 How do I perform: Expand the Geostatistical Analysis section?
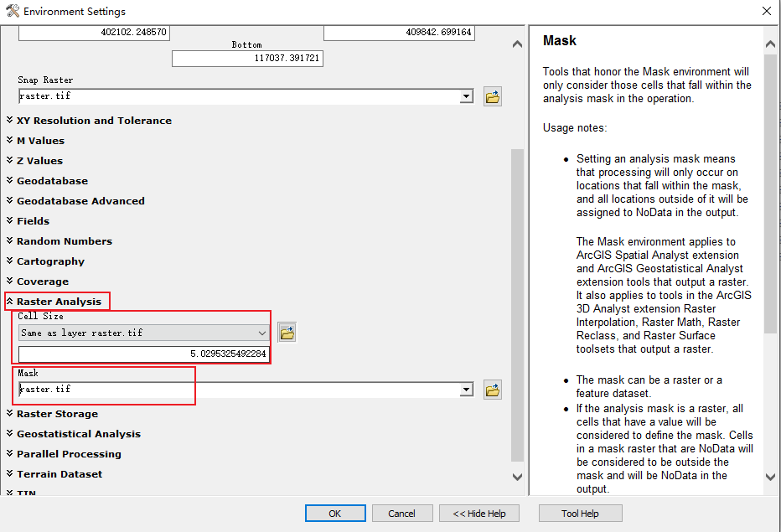9,433
